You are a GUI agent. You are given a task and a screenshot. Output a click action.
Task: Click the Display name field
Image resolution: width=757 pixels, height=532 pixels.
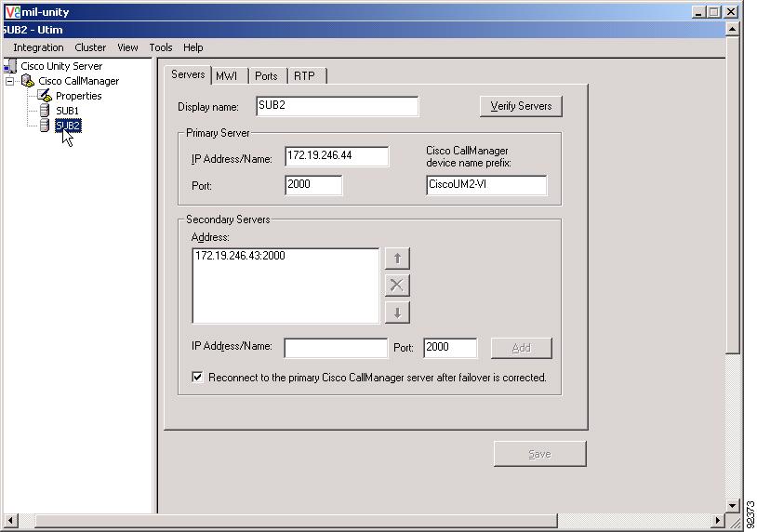pyautogui.click(x=337, y=106)
